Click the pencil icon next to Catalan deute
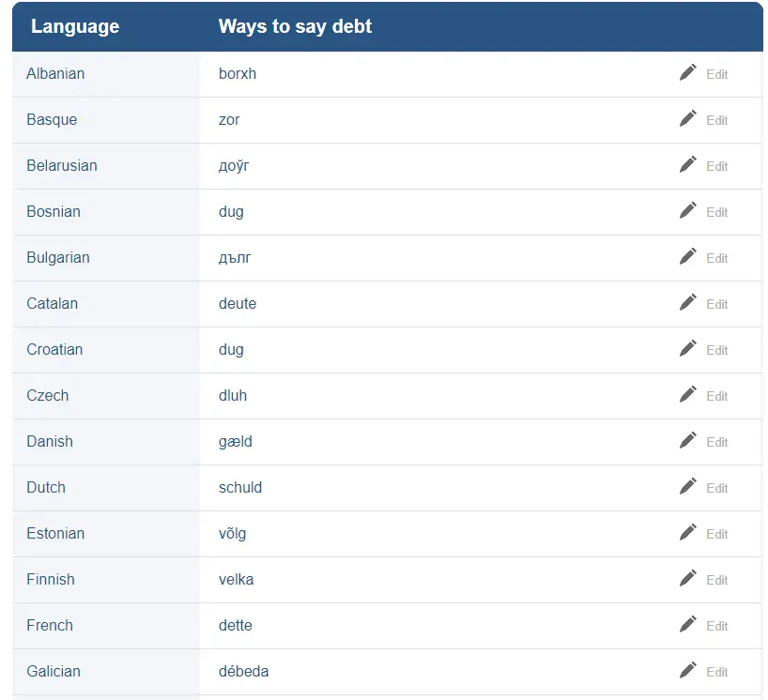This screenshot has height=700, width=768. (688, 303)
